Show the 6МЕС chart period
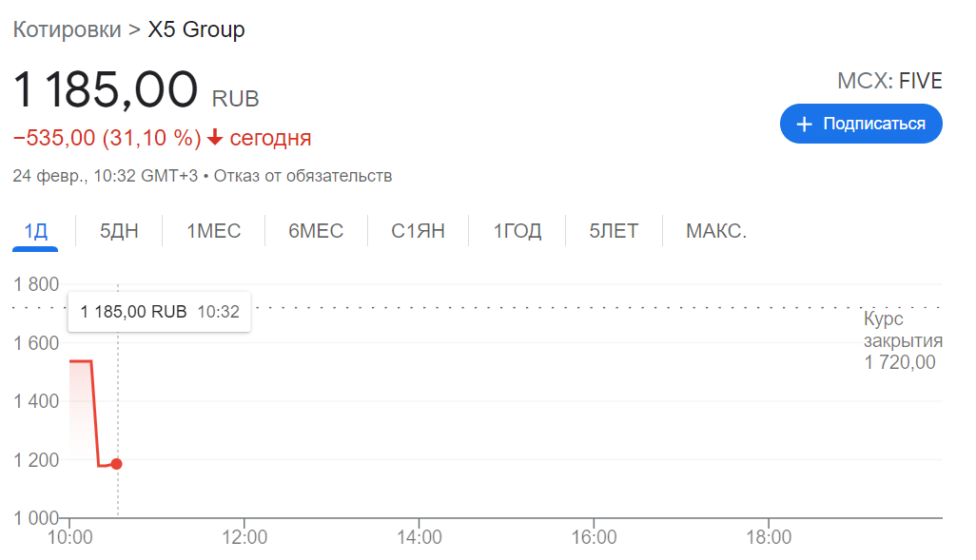The height and width of the screenshot is (560, 976). 316,231
